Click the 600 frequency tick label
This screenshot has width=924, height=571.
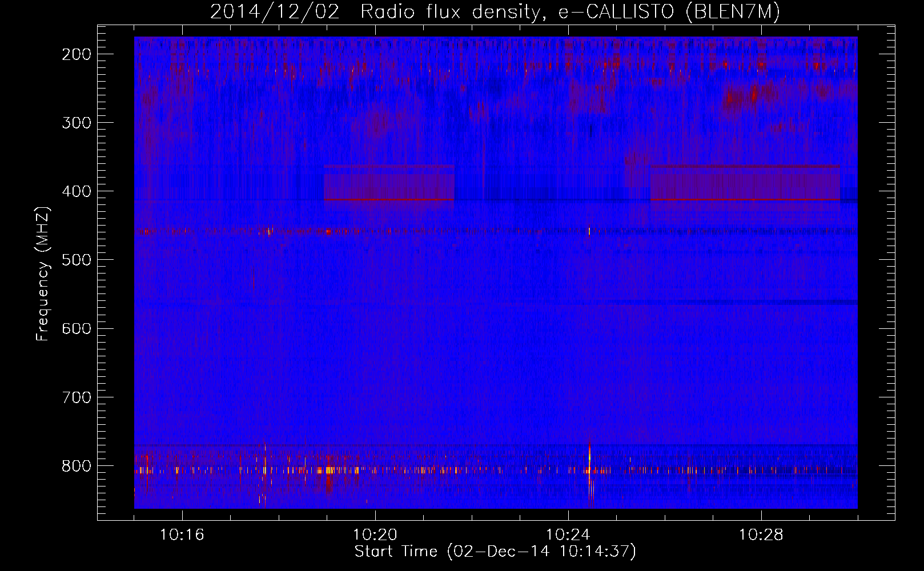coord(77,328)
